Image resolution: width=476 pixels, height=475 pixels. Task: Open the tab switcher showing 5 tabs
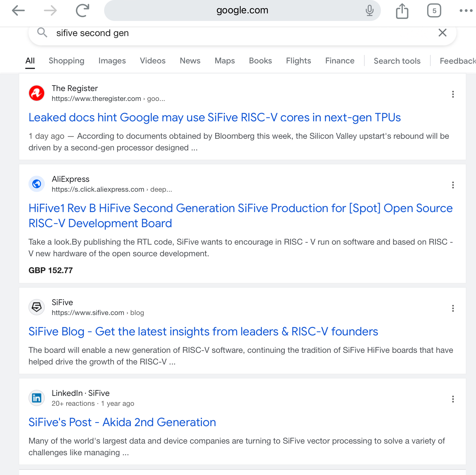[x=434, y=11]
